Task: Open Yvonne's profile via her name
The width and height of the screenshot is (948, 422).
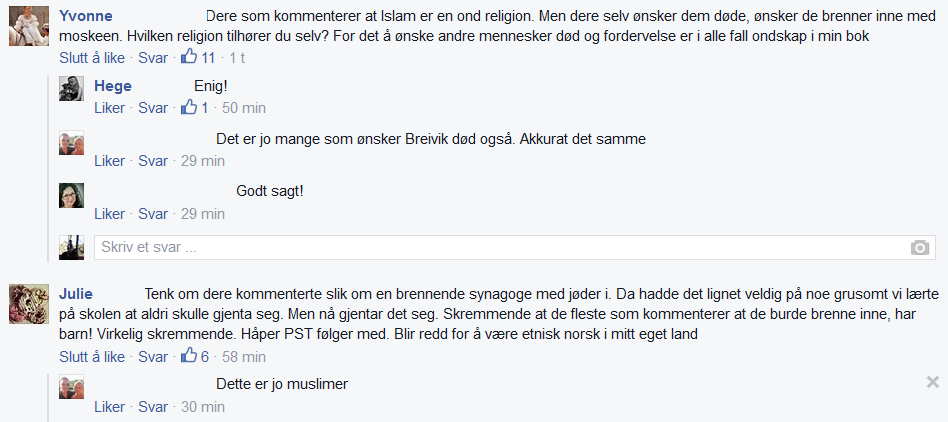Action: tap(86, 16)
